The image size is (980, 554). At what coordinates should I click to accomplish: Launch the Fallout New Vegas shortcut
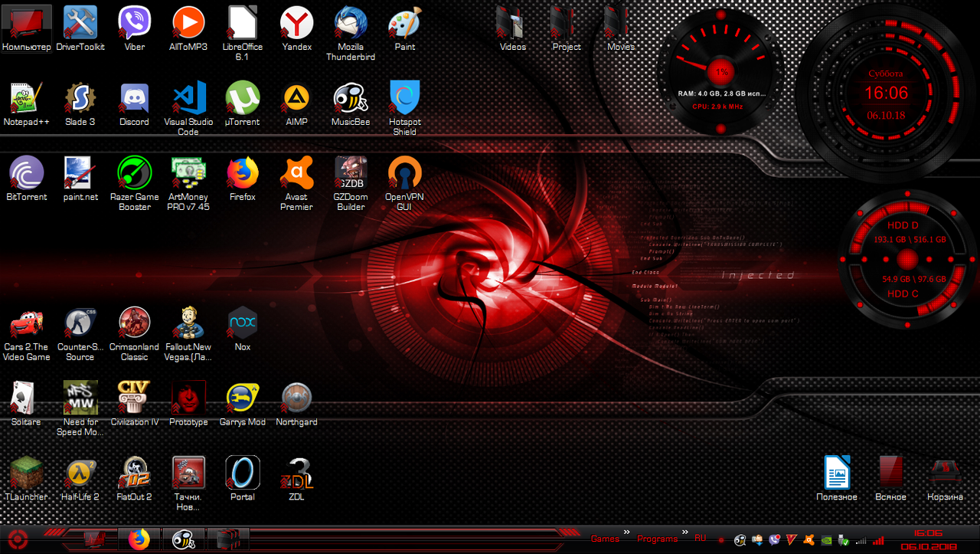click(x=188, y=334)
